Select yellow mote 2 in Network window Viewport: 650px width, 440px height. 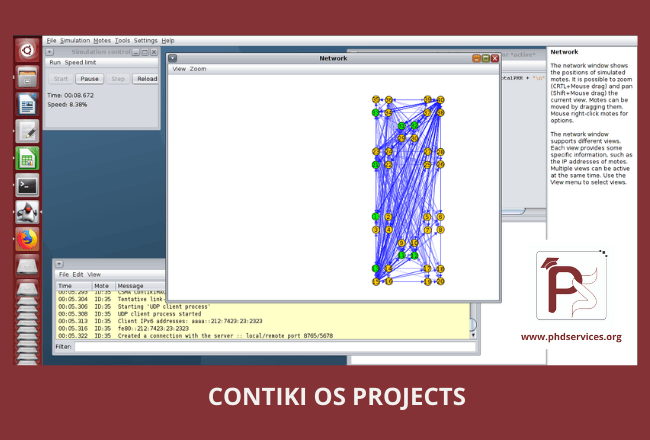click(388, 217)
